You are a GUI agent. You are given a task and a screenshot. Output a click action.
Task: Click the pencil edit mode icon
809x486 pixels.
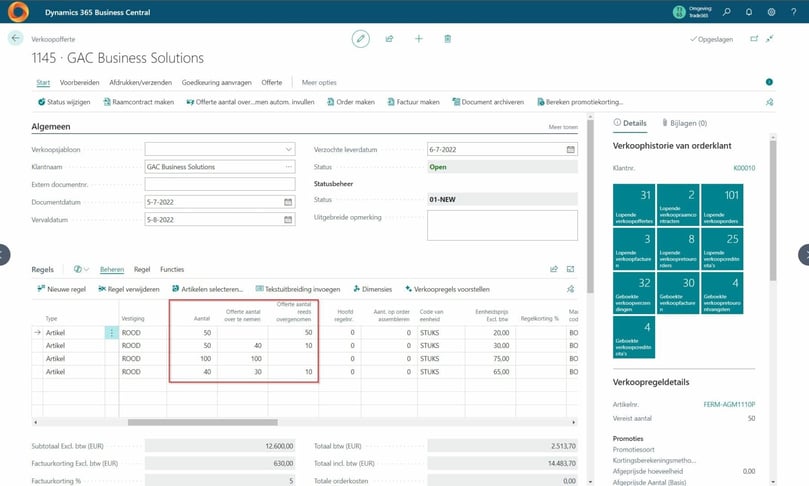361,39
